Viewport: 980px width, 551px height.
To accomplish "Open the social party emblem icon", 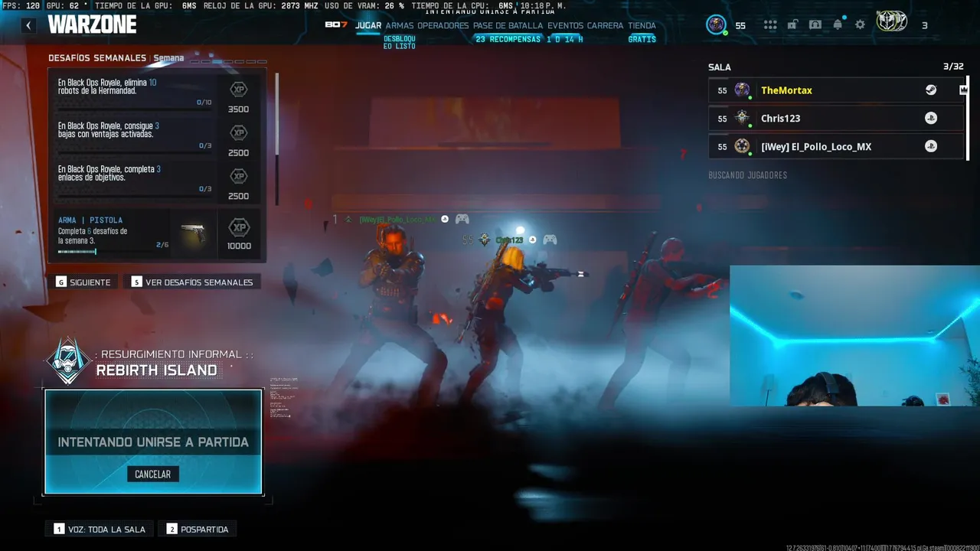I will click(891, 21).
